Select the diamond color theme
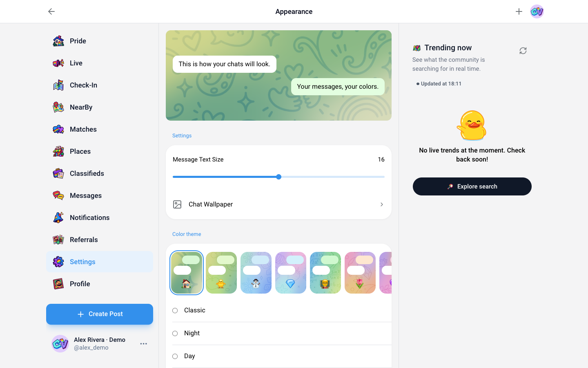 coord(291,273)
